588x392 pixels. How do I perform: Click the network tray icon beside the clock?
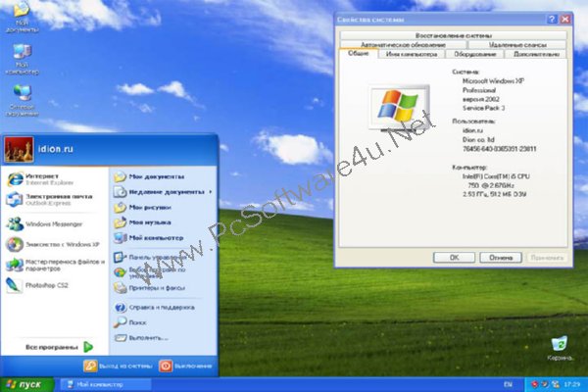click(556, 384)
